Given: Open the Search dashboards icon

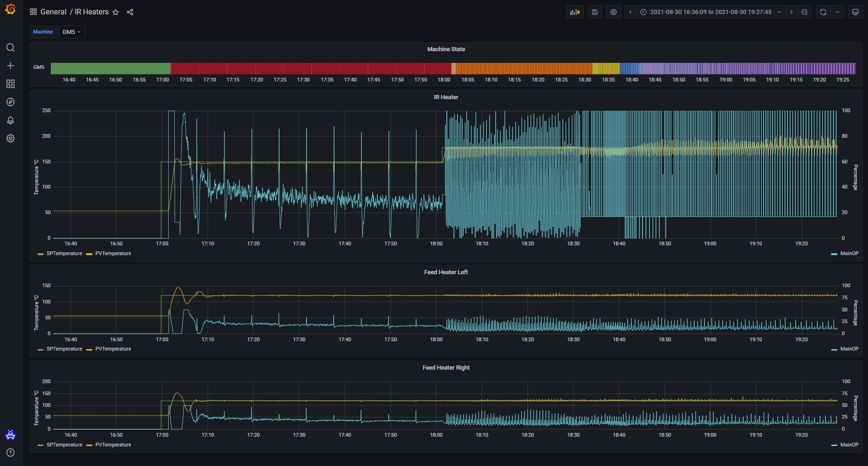Looking at the screenshot, I should click(10, 47).
